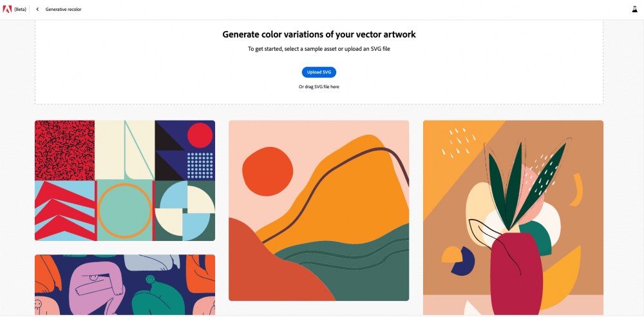
Task: Click the (Beta) label beside the logo
Action: (20, 9)
